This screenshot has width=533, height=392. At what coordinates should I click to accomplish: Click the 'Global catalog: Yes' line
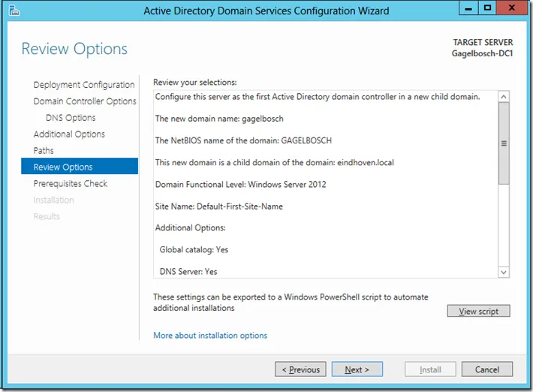(x=194, y=250)
